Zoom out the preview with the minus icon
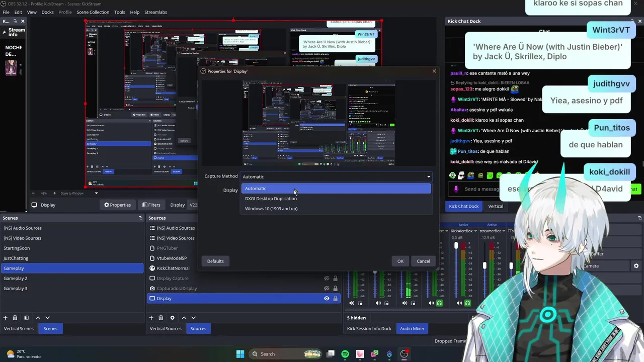 [x=34, y=193]
